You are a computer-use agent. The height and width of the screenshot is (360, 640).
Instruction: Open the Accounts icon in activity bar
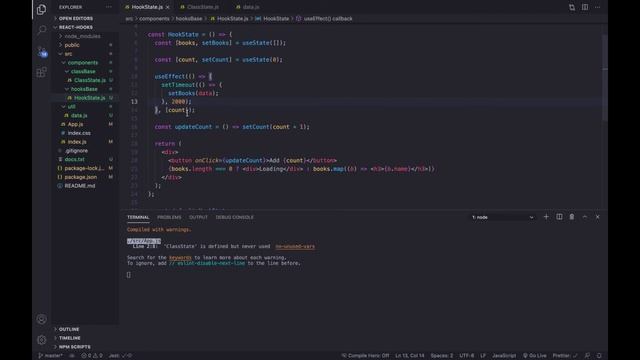(x=41, y=319)
